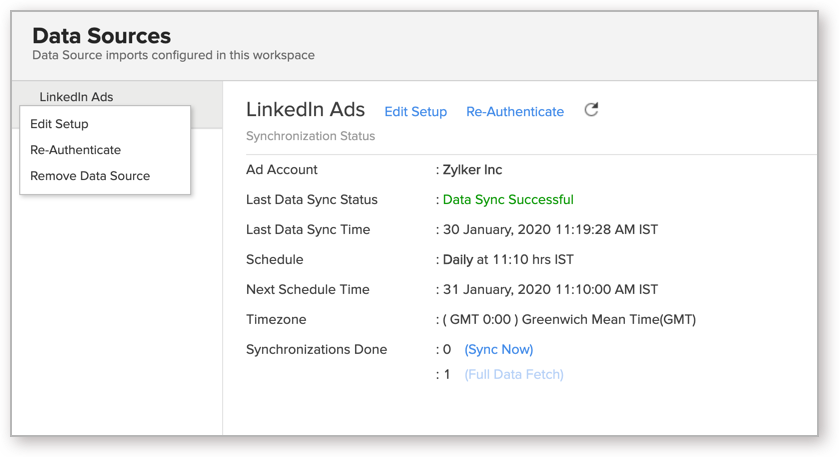
Task: Click the Full Data Fetch link
Action: point(514,375)
